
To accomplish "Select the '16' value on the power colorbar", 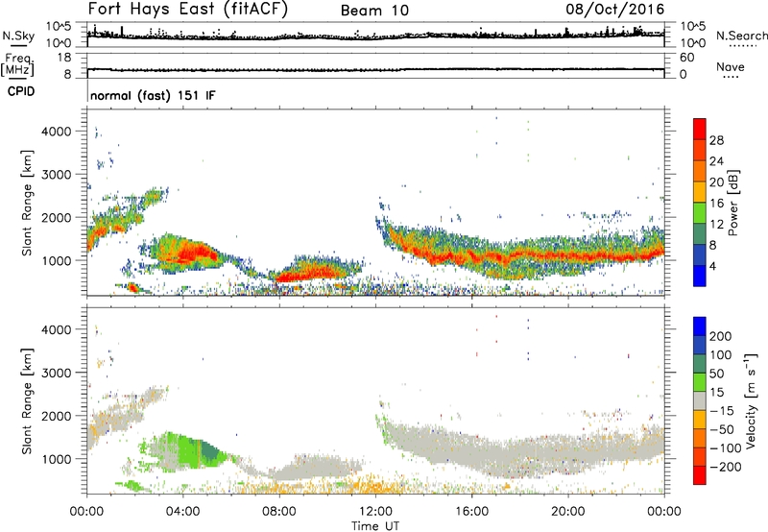I will [716, 204].
